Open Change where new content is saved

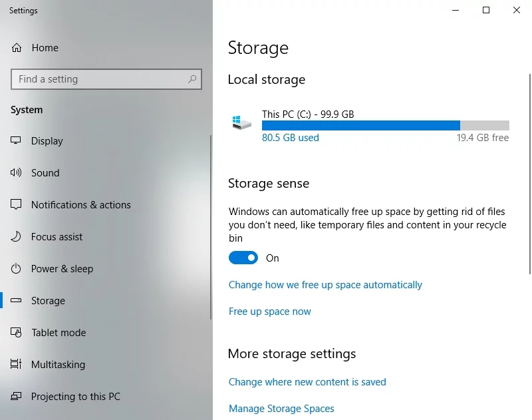[x=307, y=382]
